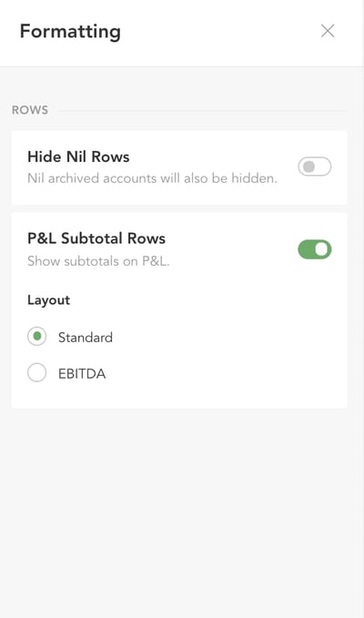Click the 'Nil archived accounts will also be hidden' text

[152, 178]
